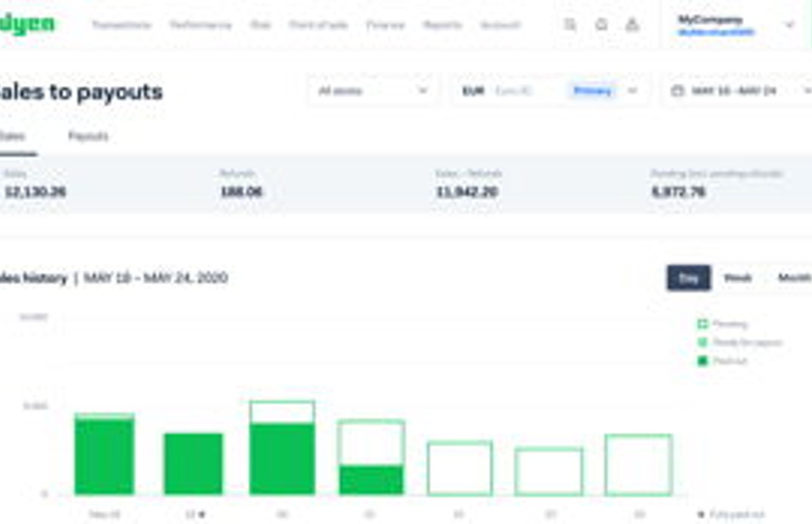812x524 pixels.
Task: Switch chart view to Month
Action: 794,278
